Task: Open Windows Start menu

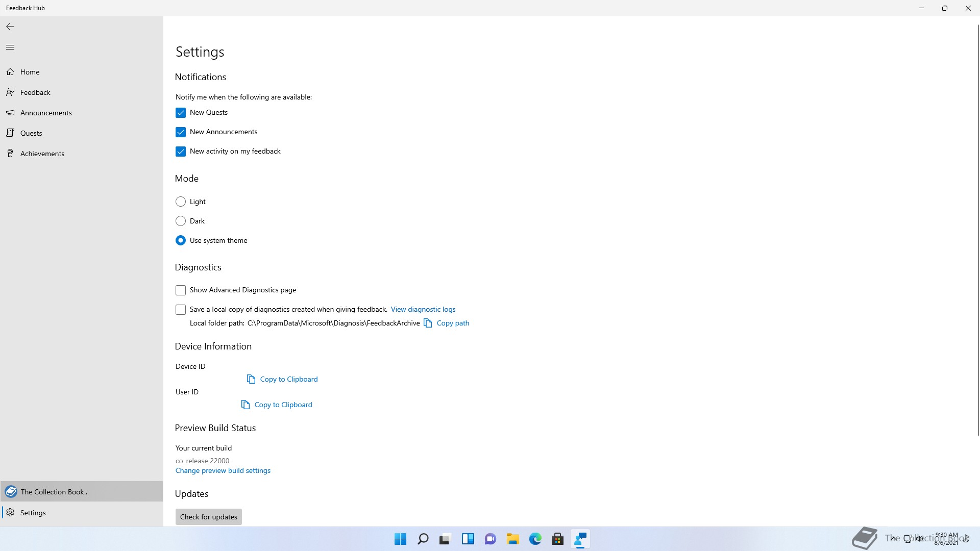Action: (x=401, y=539)
